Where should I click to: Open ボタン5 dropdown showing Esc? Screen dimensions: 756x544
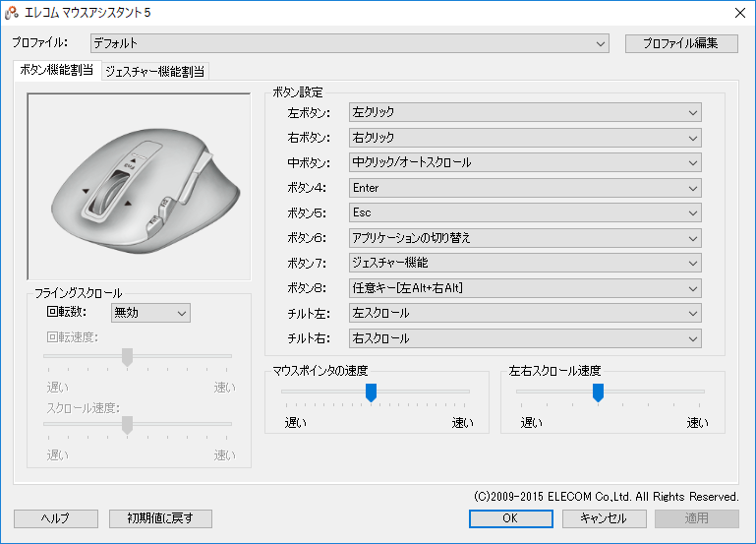pos(525,212)
